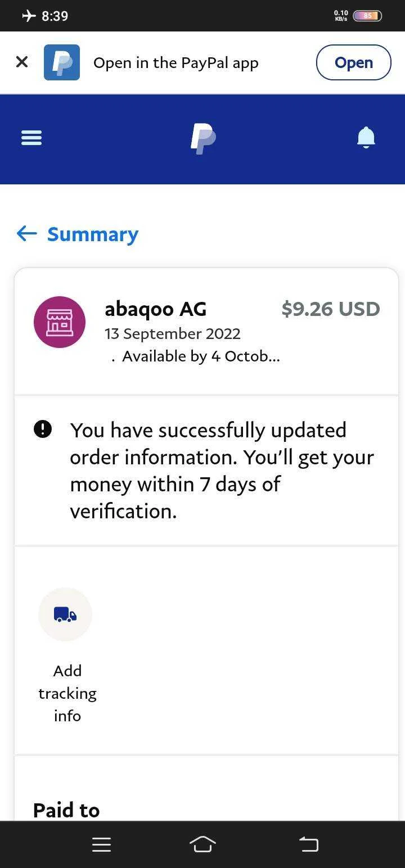The height and width of the screenshot is (868, 405).
Task: Open the abaqoo AG merchant name
Action: [x=156, y=309]
